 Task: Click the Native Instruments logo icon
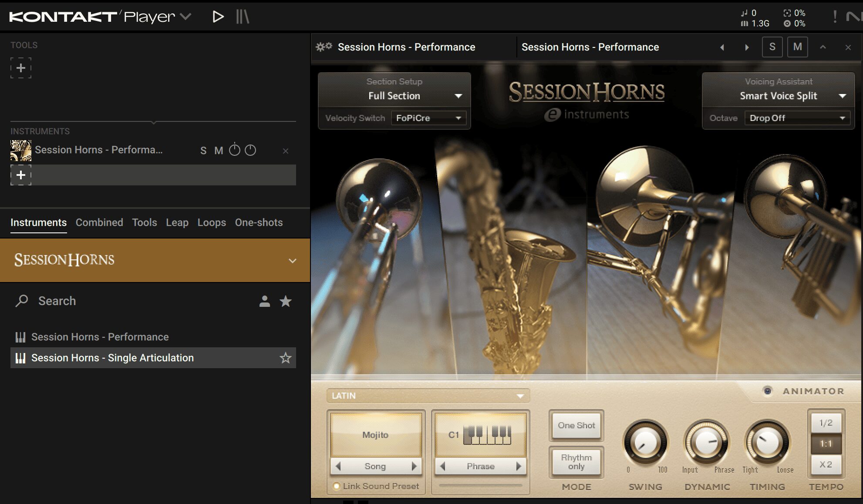(x=854, y=17)
